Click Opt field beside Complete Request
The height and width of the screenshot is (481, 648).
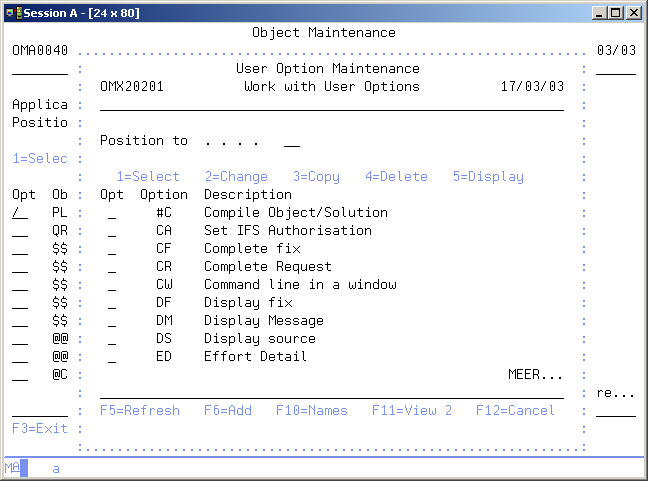click(112, 267)
